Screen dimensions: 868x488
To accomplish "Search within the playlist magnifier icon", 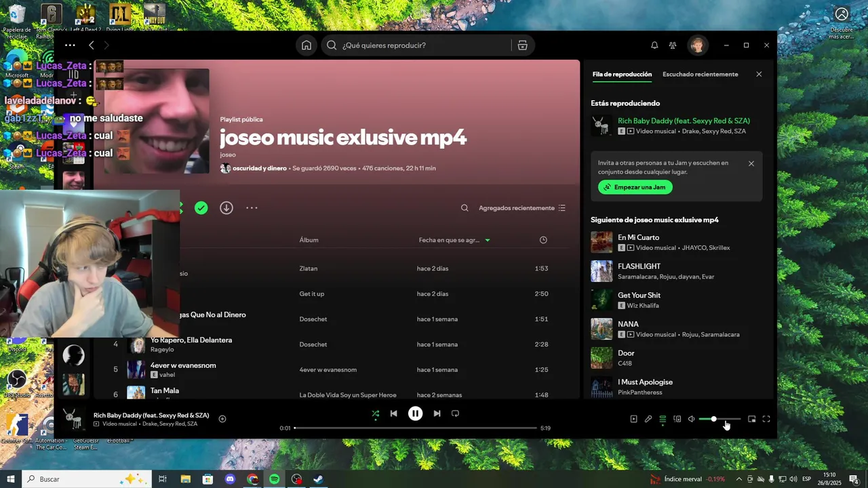I will (465, 208).
